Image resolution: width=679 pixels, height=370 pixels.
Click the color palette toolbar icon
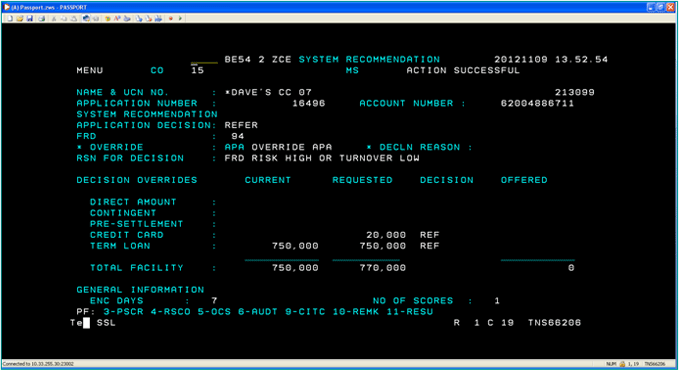tap(107, 18)
